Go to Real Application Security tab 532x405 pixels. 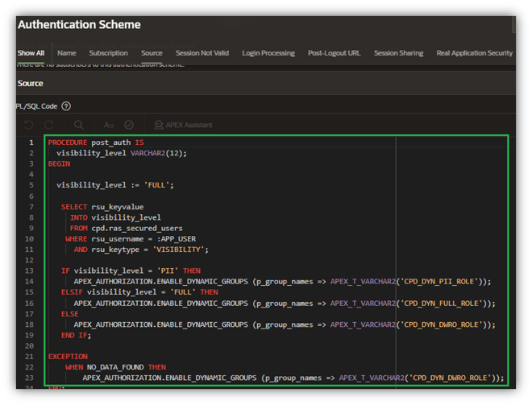click(x=474, y=53)
